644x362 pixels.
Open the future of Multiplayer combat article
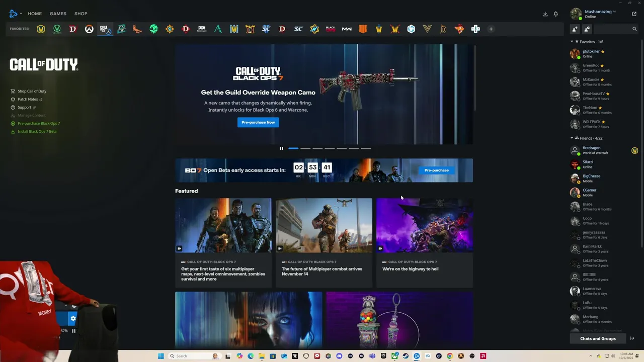click(x=324, y=243)
